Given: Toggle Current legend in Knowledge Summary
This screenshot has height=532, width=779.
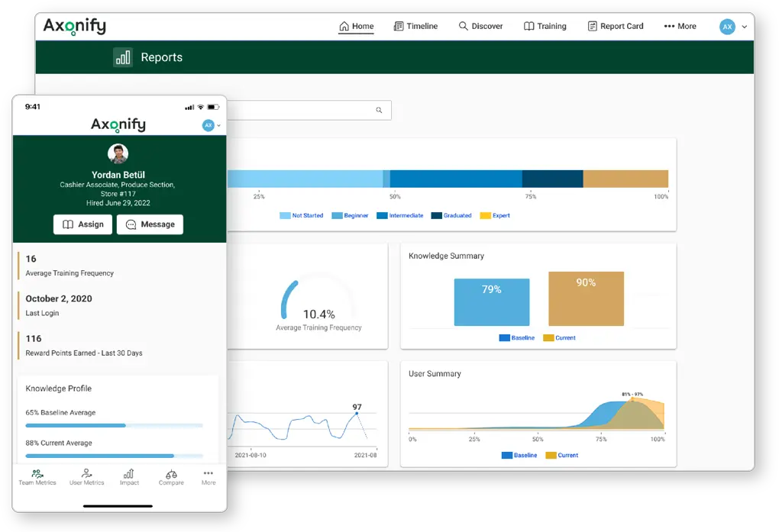Looking at the screenshot, I should click(x=559, y=338).
